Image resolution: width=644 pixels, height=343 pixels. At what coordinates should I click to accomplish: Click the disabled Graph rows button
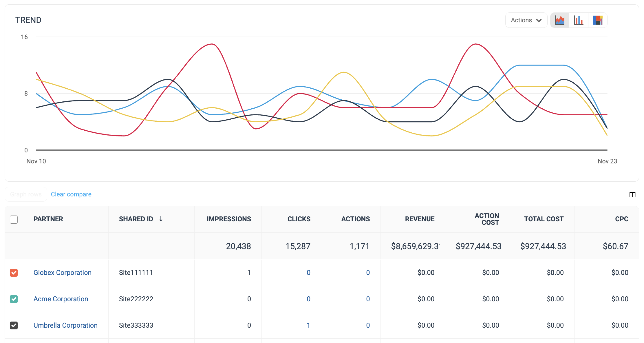coord(26,194)
